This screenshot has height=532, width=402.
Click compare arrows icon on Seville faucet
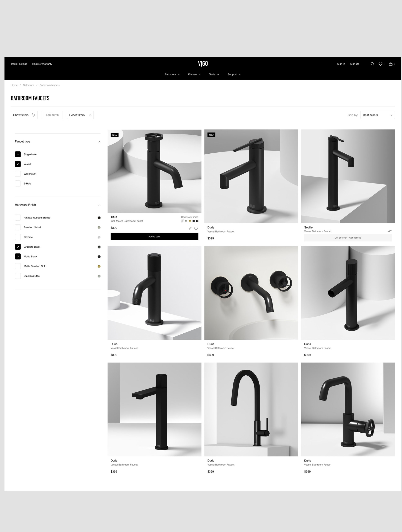click(389, 231)
